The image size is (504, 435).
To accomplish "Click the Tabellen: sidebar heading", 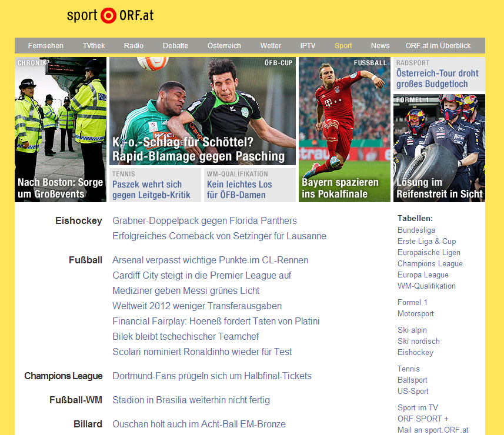I will tap(415, 219).
